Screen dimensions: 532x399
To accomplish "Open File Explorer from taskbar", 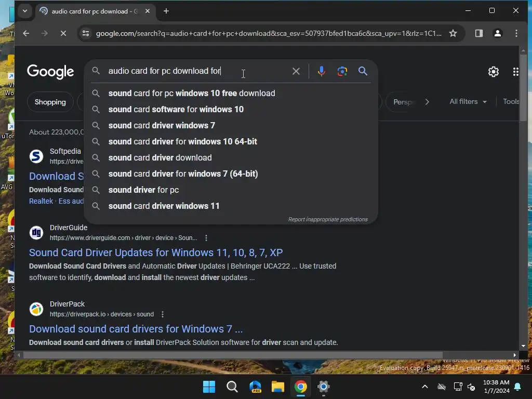I will click(x=278, y=387).
